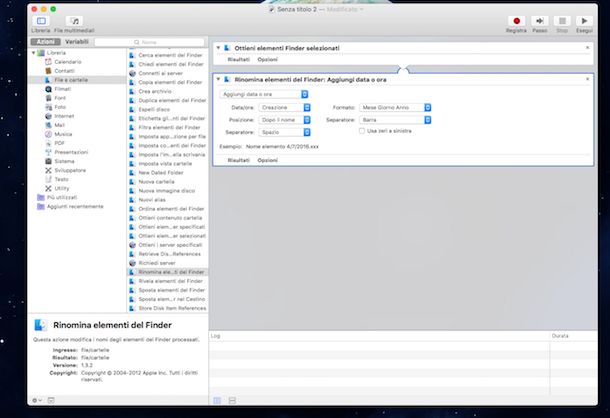Open Data/ora Creazione dropdown
The height and width of the screenshot is (418, 610).
pyautogui.click(x=284, y=107)
